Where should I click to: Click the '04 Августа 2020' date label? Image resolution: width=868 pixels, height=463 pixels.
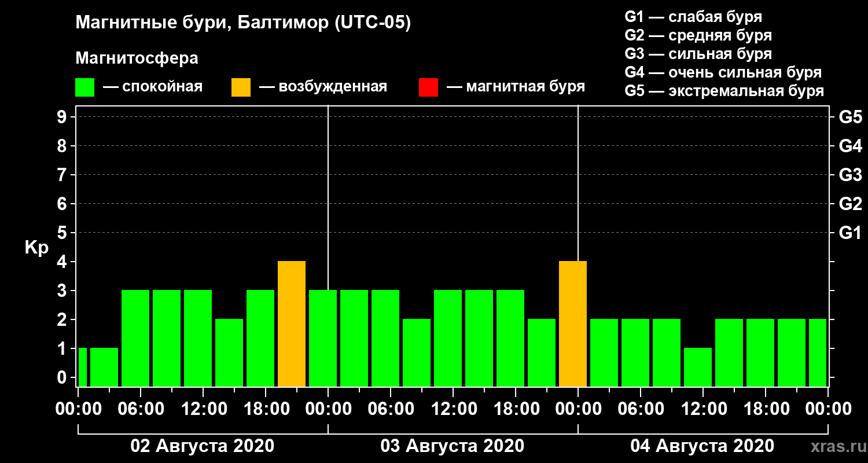[x=703, y=446]
